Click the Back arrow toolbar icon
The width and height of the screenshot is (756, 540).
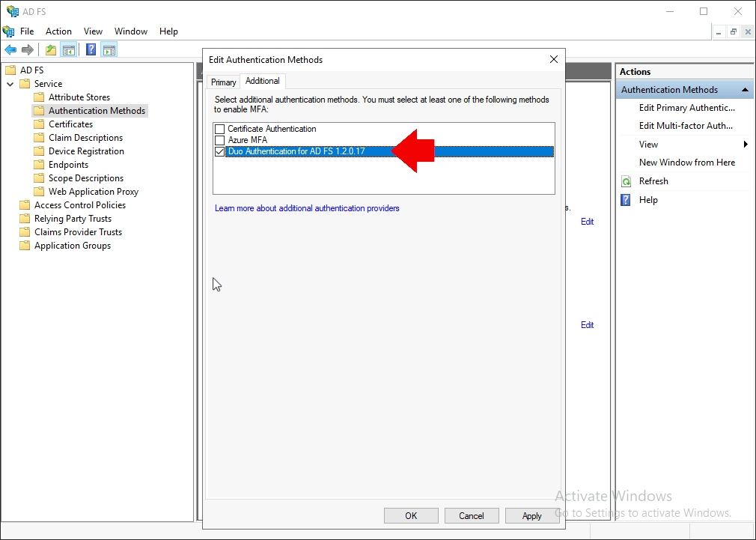point(10,49)
